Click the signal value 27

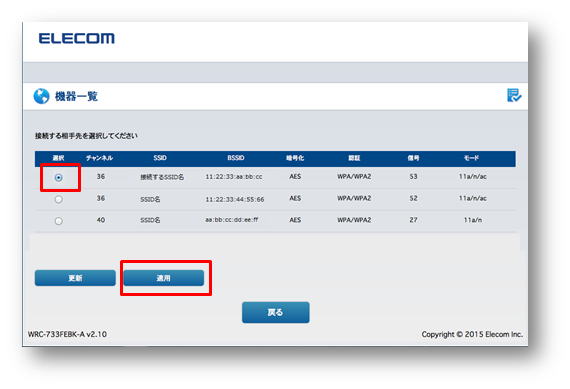point(413,220)
